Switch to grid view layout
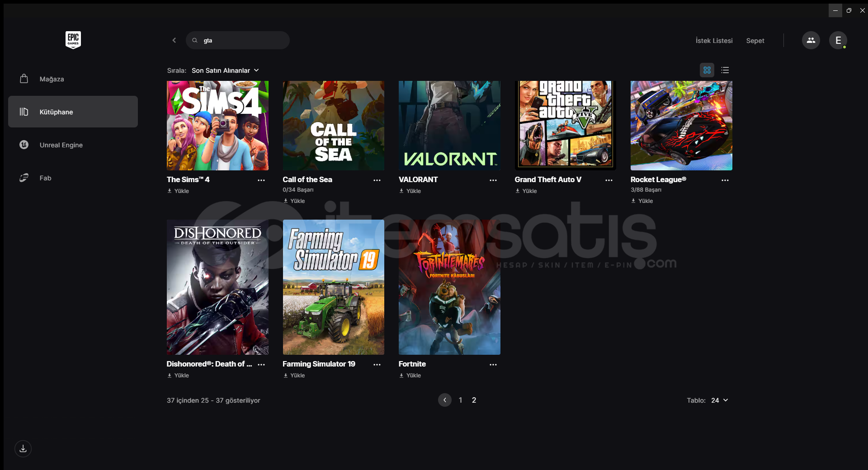Viewport: 868px width, 470px height. coord(707,70)
